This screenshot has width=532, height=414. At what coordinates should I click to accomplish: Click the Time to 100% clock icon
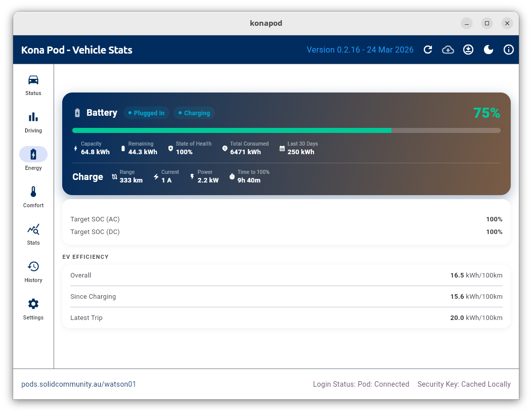231,177
